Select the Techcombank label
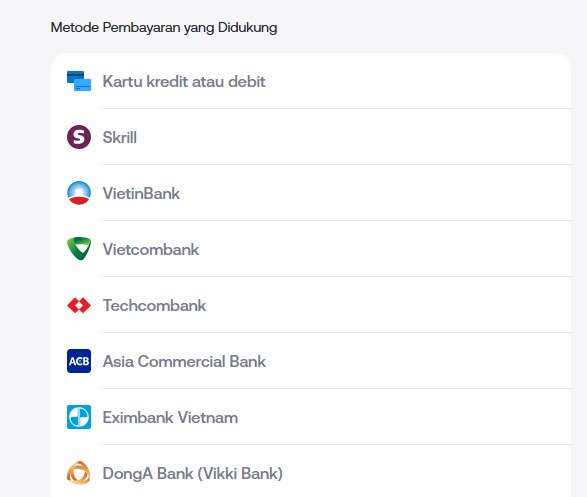This screenshot has height=497, width=587. [x=154, y=305]
